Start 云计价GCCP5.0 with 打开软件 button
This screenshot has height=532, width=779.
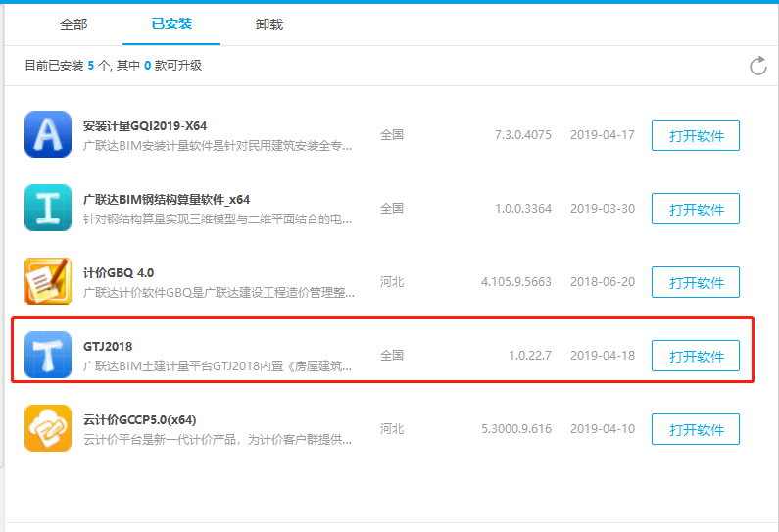(x=696, y=429)
